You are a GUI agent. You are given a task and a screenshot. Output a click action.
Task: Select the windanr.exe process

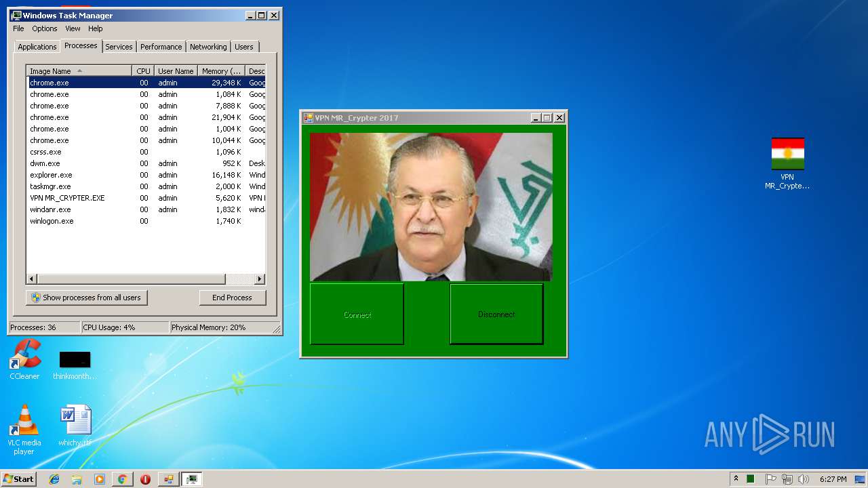(146, 209)
